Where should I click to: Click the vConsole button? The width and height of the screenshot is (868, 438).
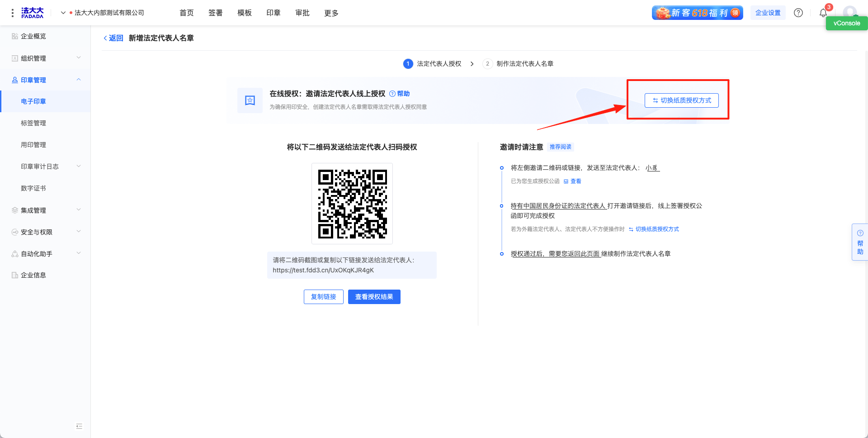(x=847, y=23)
